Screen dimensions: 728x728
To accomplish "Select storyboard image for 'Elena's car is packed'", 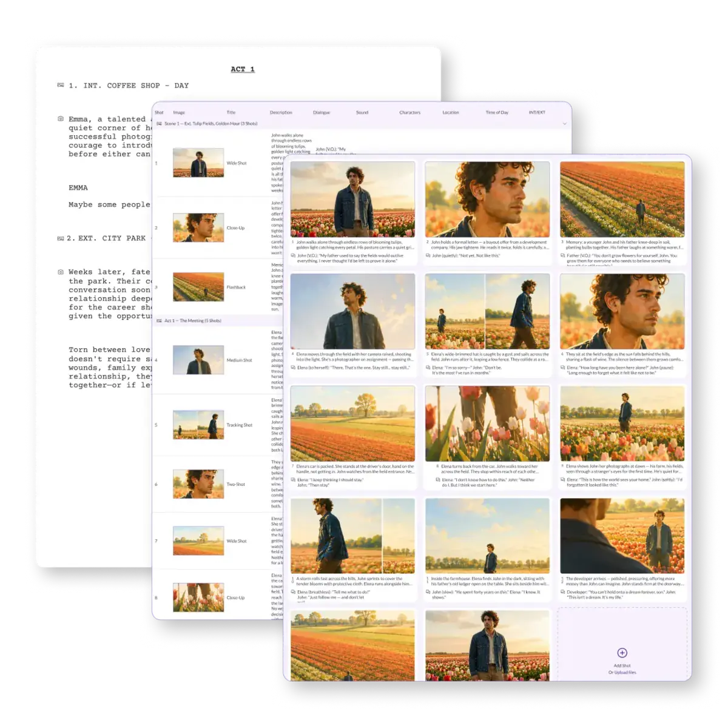I will click(x=353, y=423).
